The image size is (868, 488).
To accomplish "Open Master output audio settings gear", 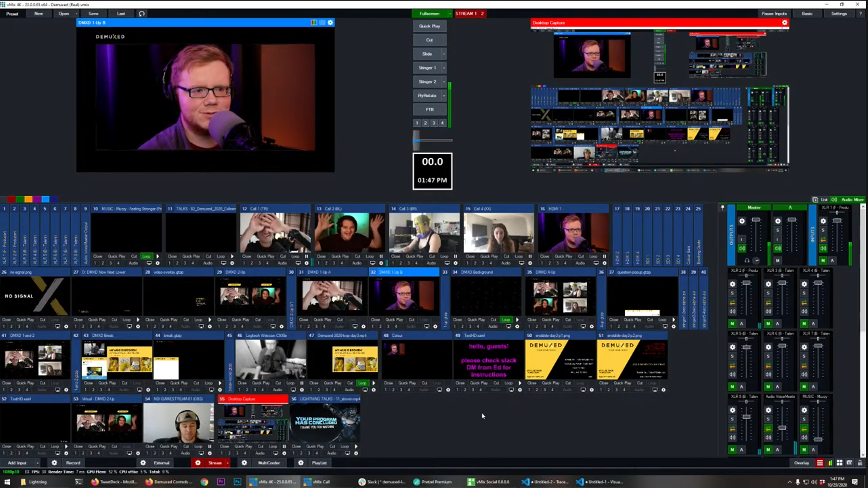I will (x=742, y=221).
